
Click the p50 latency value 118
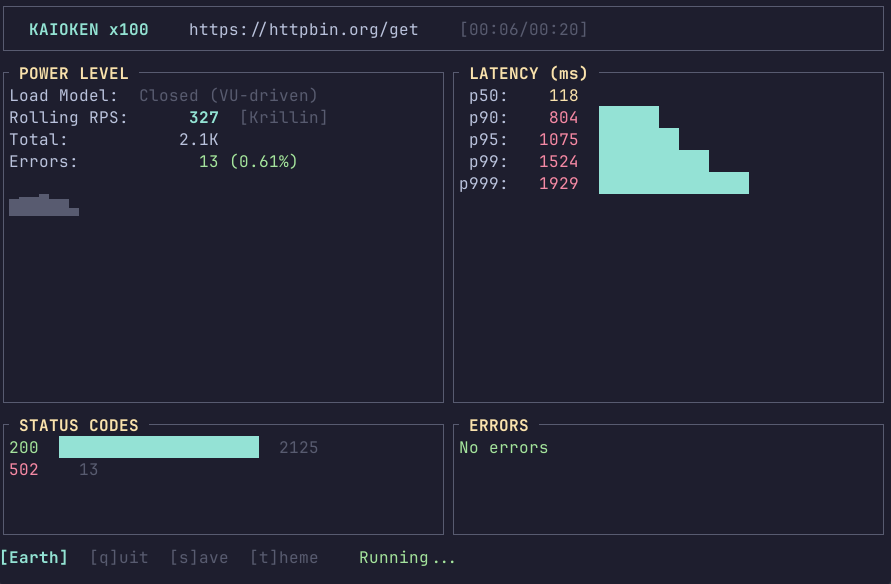564,96
